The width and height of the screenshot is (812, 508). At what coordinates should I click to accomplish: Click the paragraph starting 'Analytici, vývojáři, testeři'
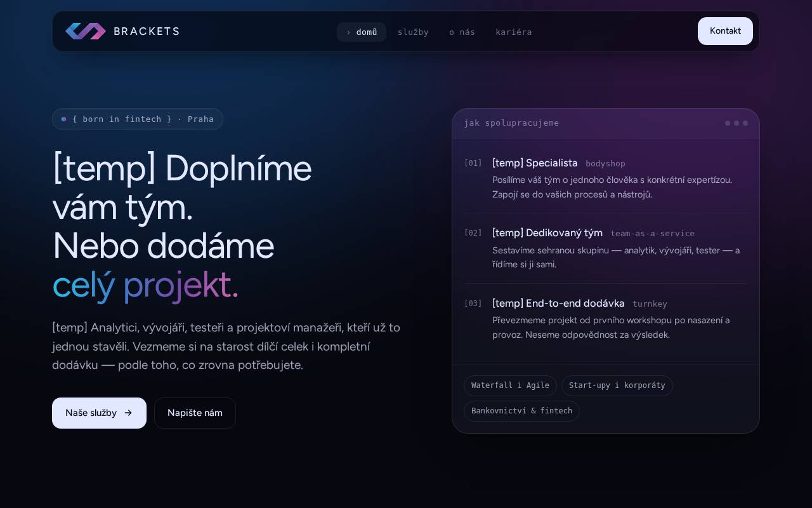(226, 346)
